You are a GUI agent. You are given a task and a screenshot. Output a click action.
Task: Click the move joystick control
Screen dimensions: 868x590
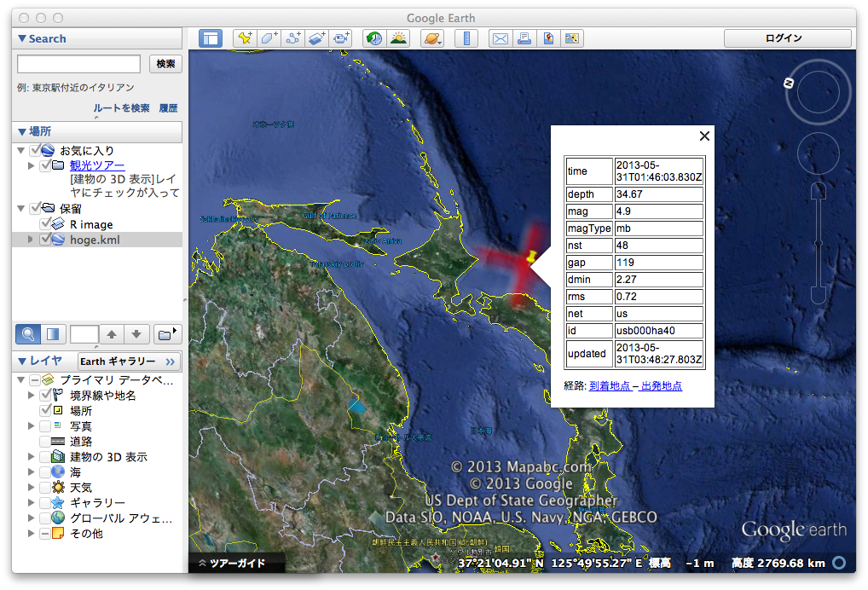(x=819, y=153)
